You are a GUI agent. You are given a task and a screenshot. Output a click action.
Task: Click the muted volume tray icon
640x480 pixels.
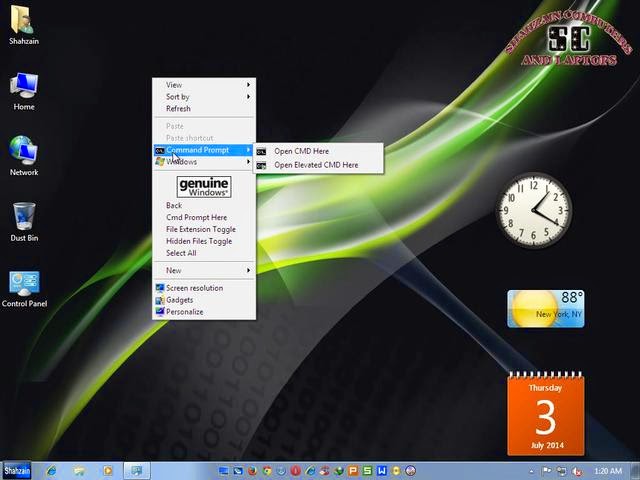(577, 471)
